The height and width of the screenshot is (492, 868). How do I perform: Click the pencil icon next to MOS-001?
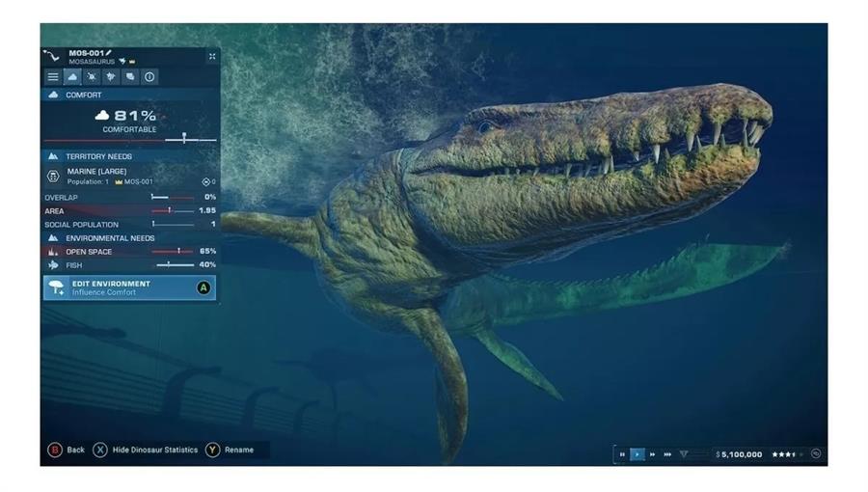click(x=109, y=52)
